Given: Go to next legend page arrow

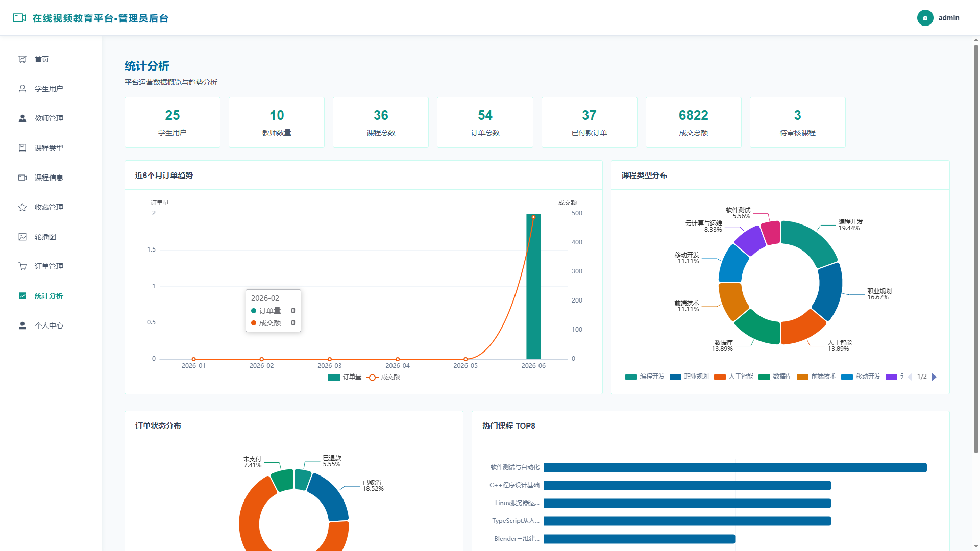Looking at the screenshot, I should point(934,377).
